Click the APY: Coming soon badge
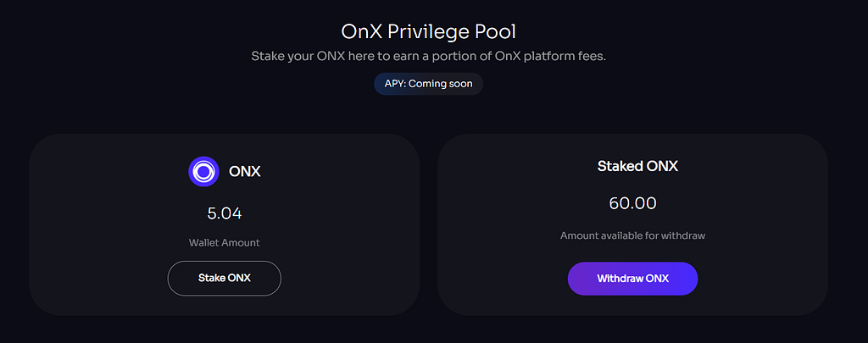 [428, 84]
